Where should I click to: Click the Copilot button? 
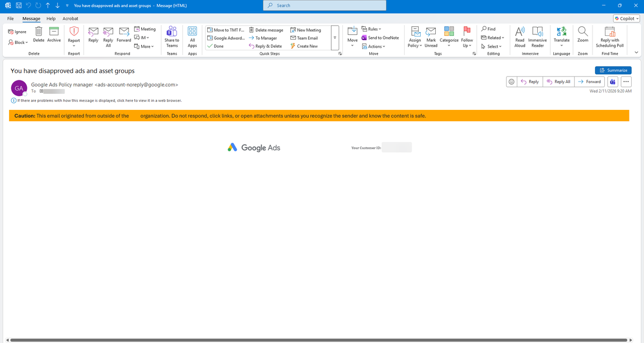pos(627,18)
